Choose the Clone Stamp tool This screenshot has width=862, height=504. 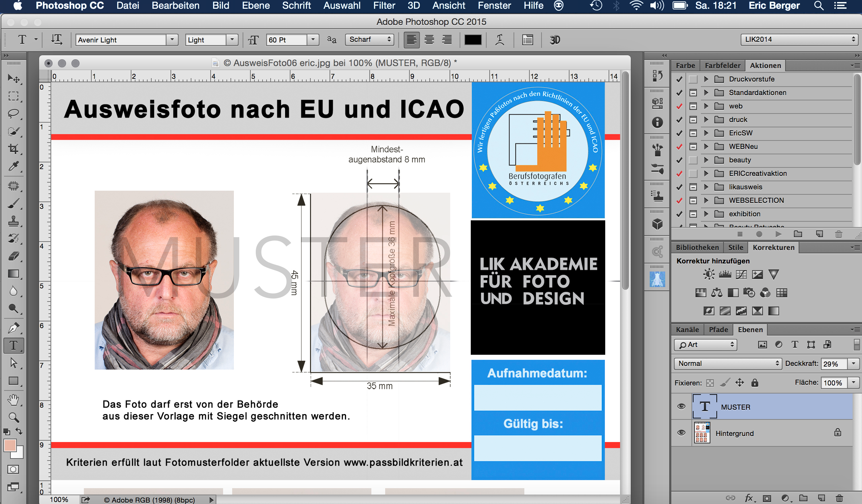(13, 221)
